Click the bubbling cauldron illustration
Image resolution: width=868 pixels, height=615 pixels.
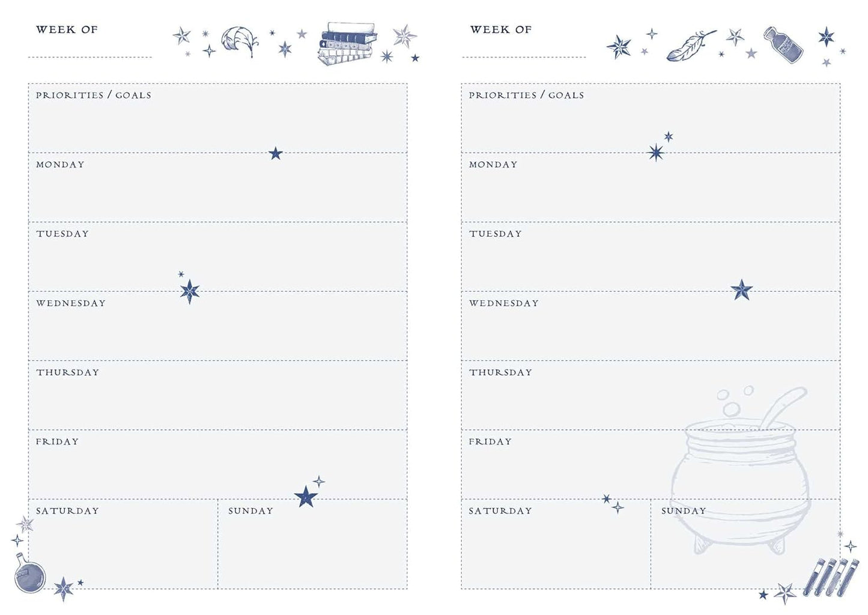pyautogui.click(x=740, y=468)
